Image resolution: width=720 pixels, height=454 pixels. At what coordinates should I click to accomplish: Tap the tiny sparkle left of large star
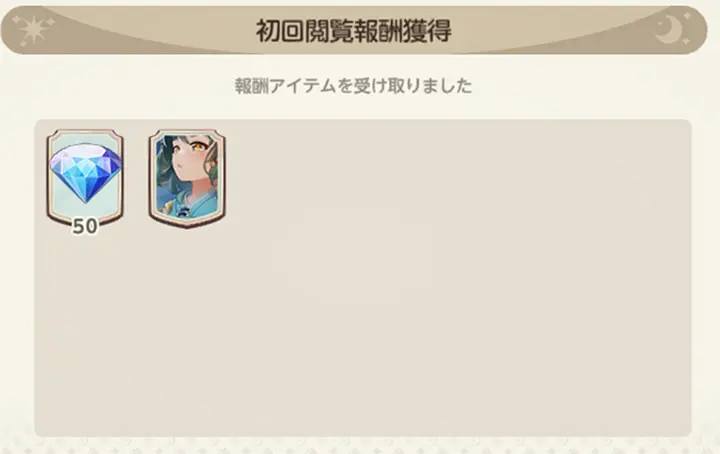click(16, 20)
